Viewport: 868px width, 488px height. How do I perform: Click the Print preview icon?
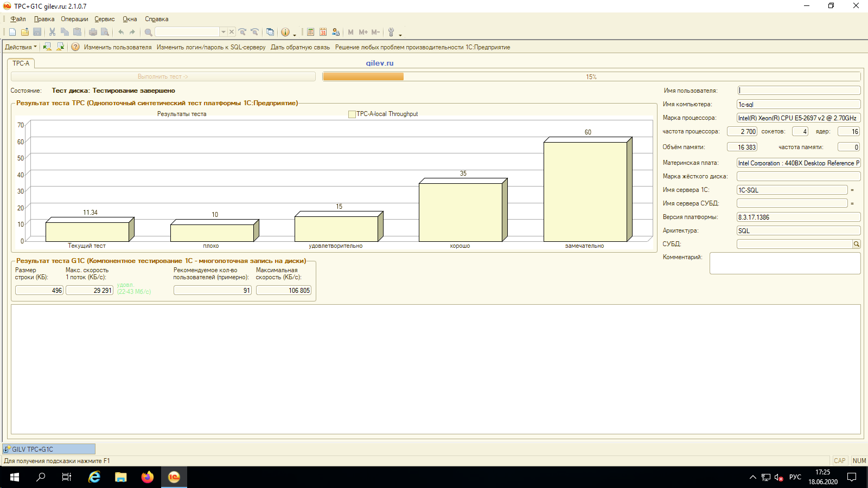pos(105,32)
